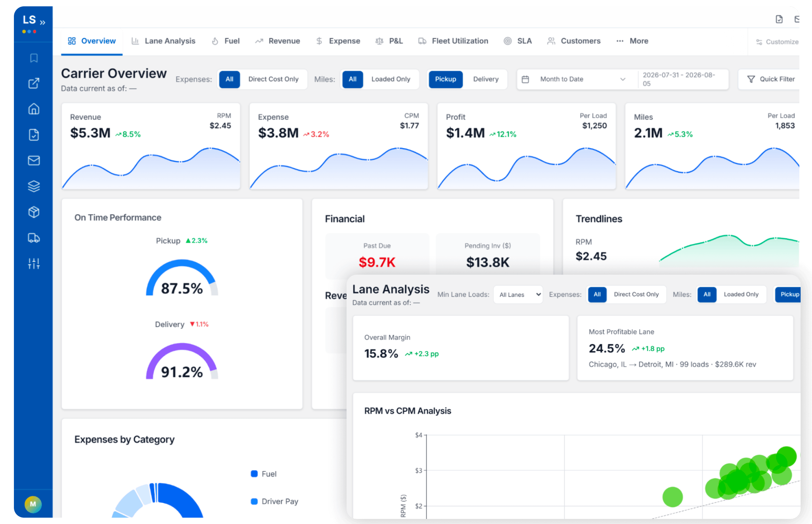Screen dimensions: 812x524
Task: Click the date range 2026-07-31 field
Action: [682, 79]
